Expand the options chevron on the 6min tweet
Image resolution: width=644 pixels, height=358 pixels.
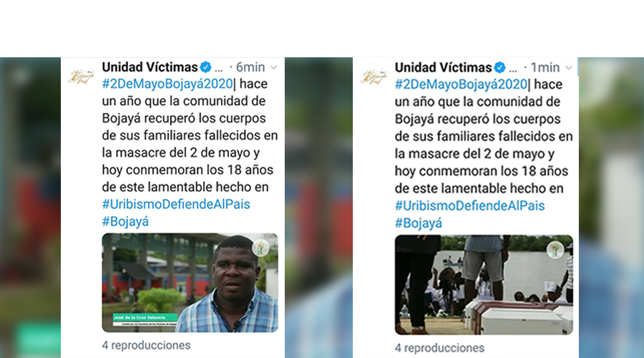pyautogui.click(x=274, y=67)
